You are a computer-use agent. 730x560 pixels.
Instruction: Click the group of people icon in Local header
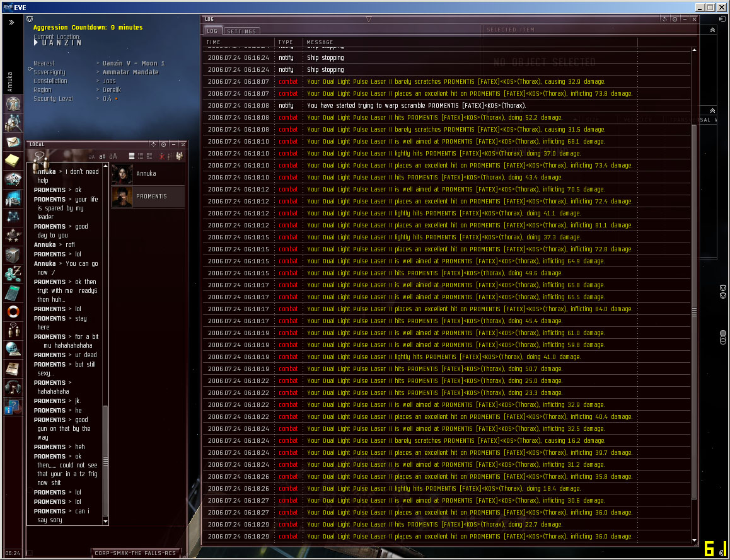[x=179, y=156]
